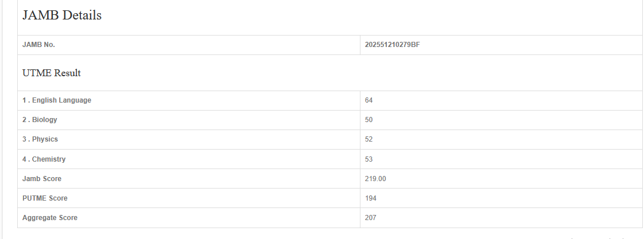Select the Biology score 50
Viewport: 644px width, 239px height.
click(x=369, y=120)
